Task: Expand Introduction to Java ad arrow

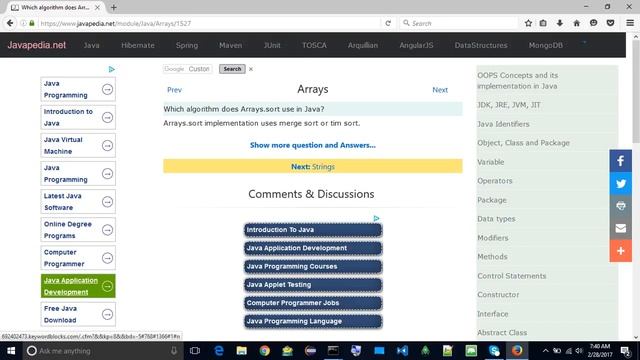Action: point(107,118)
